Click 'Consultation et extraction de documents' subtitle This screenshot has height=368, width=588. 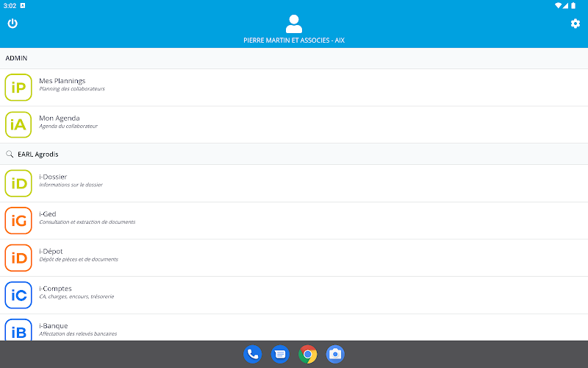pyautogui.click(x=87, y=222)
